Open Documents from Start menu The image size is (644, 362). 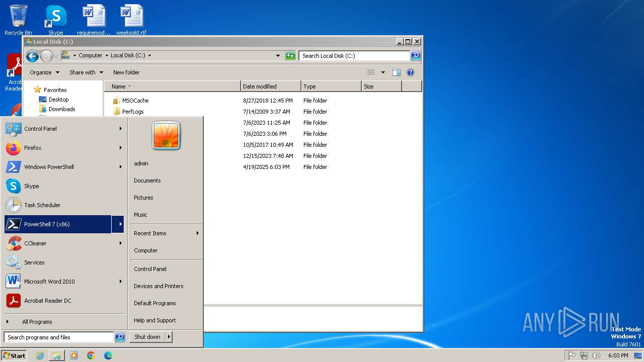[x=147, y=180]
